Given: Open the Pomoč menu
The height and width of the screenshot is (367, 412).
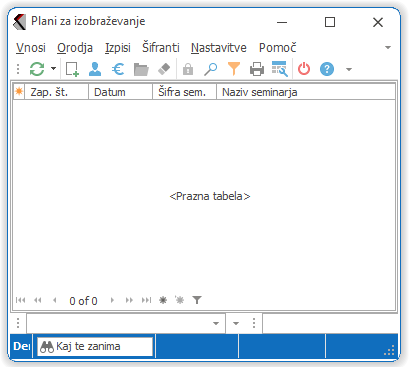Looking at the screenshot, I should 277,47.
